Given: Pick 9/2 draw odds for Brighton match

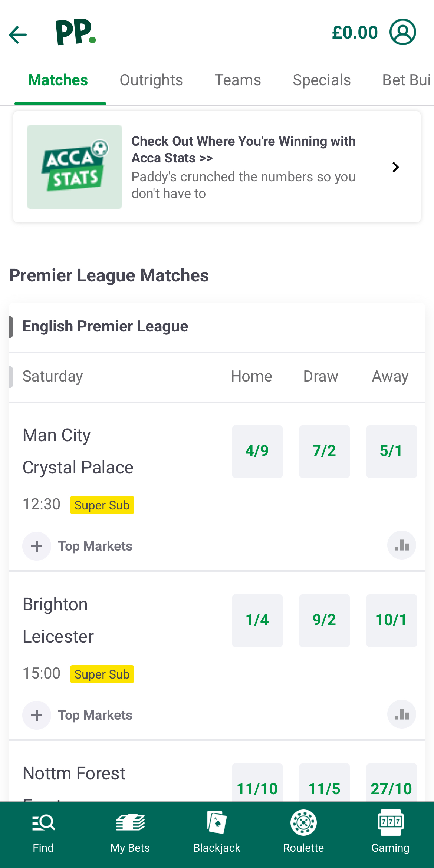Looking at the screenshot, I should [x=324, y=620].
